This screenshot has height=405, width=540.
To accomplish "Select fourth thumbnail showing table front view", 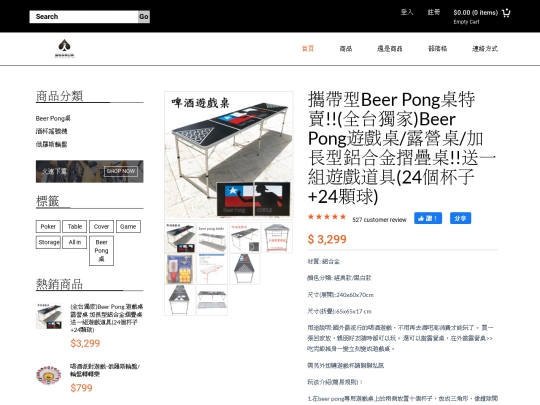I will (x=277, y=238).
